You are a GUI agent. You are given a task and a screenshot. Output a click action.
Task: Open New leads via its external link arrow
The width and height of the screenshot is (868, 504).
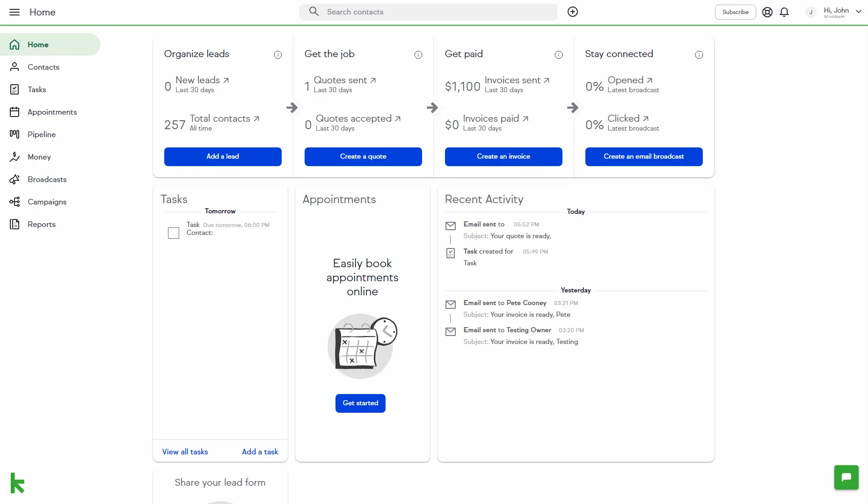tap(226, 80)
